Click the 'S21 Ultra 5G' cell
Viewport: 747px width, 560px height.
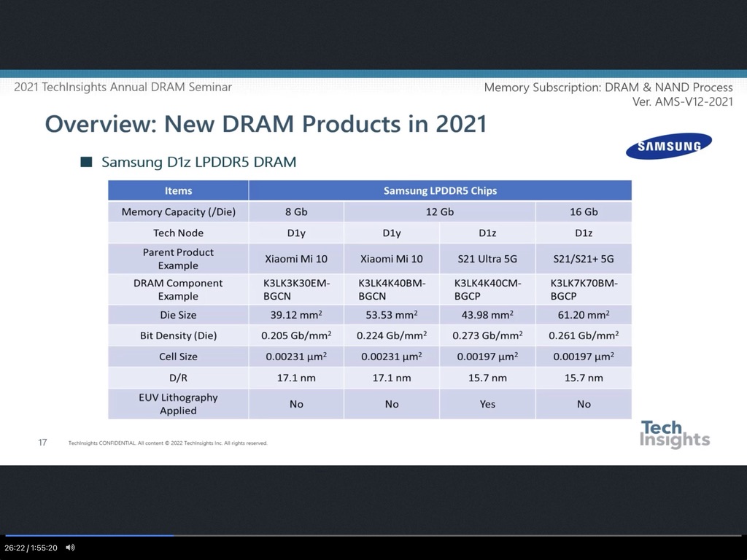click(487, 259)
